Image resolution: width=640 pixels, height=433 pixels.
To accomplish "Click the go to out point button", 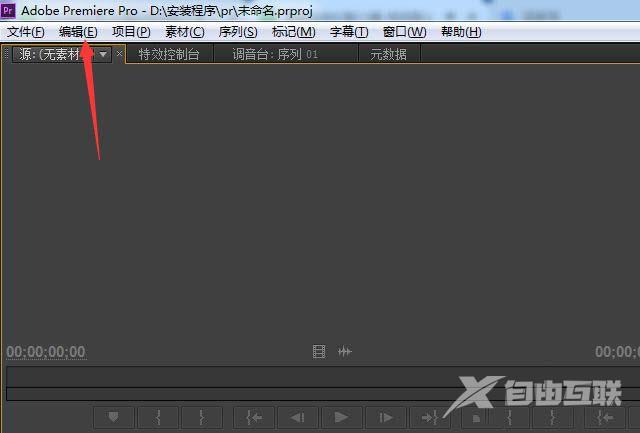I will (430, 417).
